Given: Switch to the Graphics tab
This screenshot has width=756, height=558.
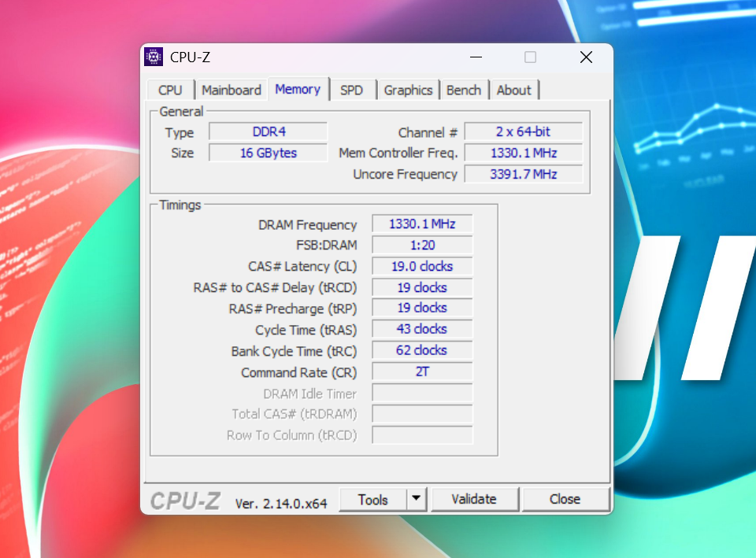Looking at the screenshot, I should click(x=409, y=90).
